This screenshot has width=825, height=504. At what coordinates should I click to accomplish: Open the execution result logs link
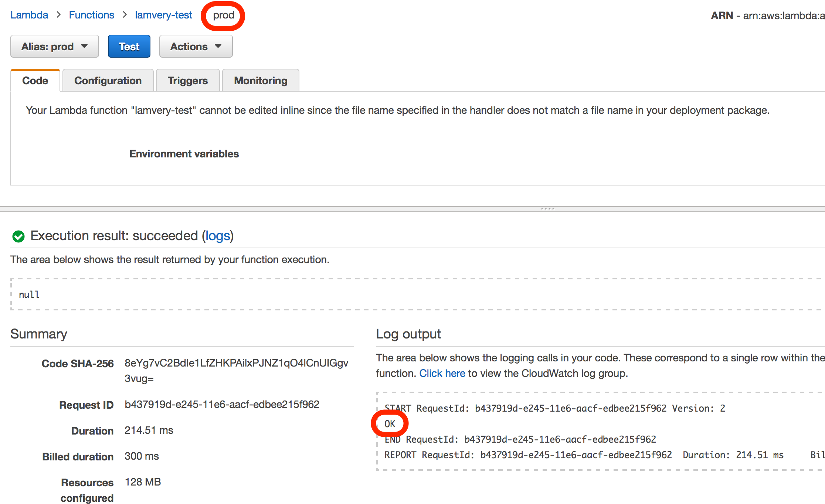pyautogui.click(x=218, y=236)
